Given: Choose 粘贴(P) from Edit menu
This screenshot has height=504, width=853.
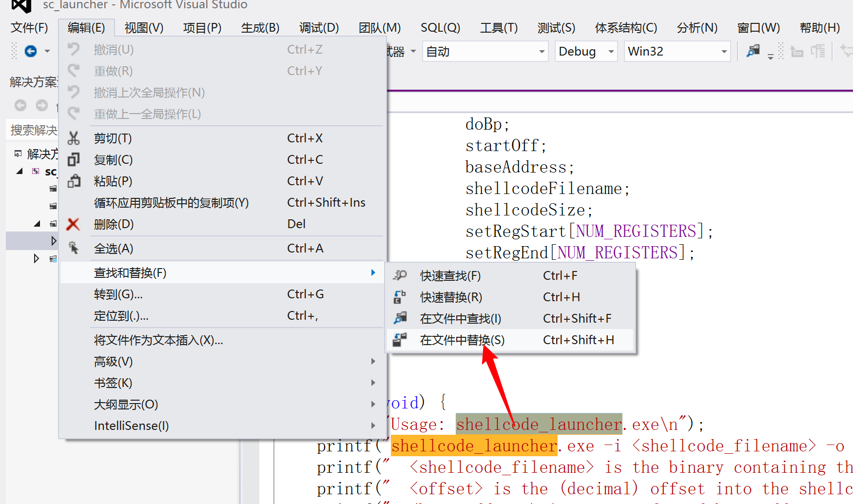Looking at the screenshot, I should [222, 181].
